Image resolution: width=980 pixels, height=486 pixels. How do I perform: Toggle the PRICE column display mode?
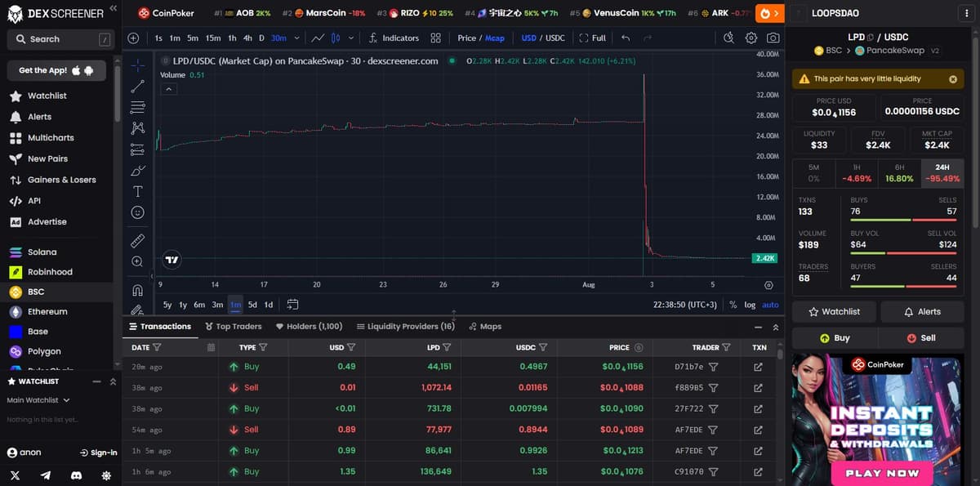coord(639,347)
